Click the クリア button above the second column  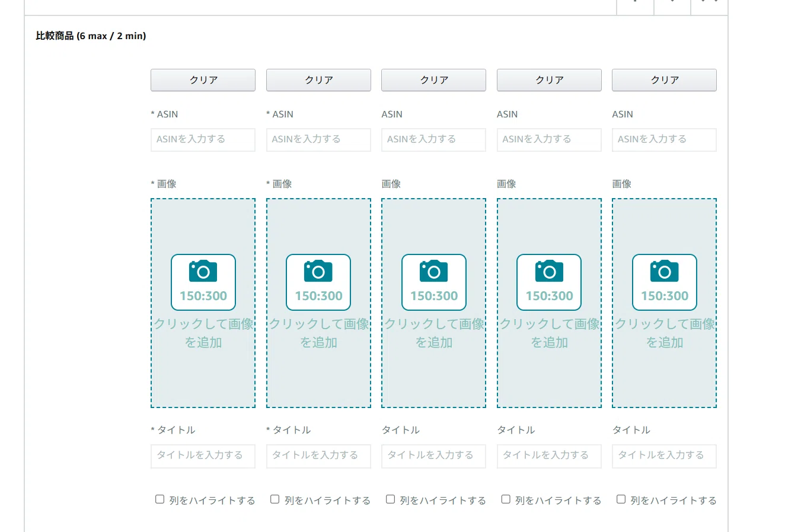click(318, 80)
